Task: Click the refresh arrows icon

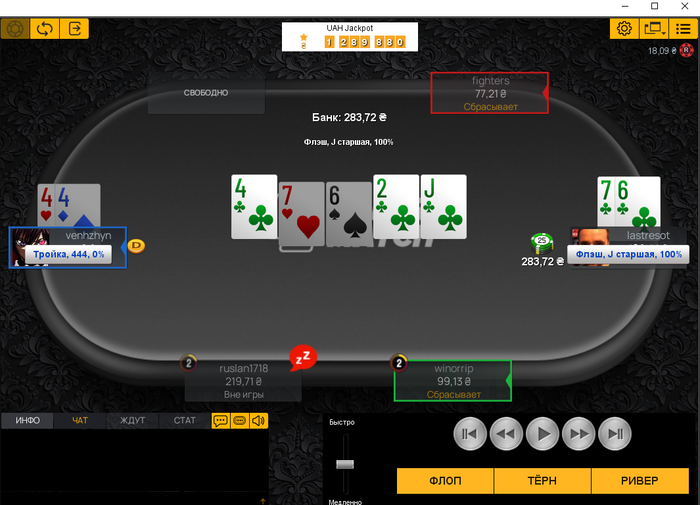Action: pyautogui.click(x=45, y=29)
